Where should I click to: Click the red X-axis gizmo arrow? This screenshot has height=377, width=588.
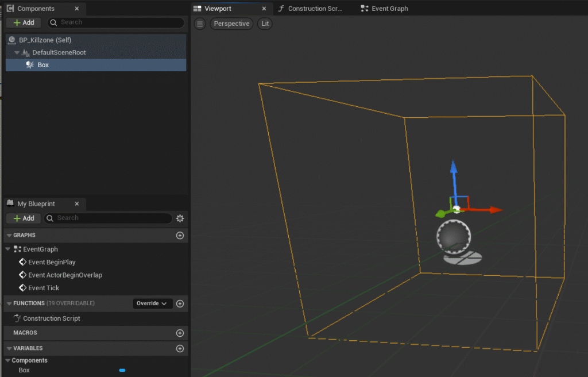[x=492, y=210]
